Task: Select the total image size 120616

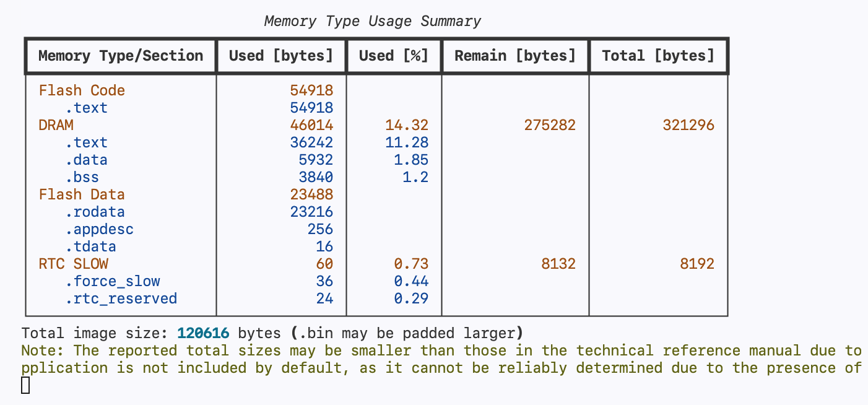Action: pos(203,333)
